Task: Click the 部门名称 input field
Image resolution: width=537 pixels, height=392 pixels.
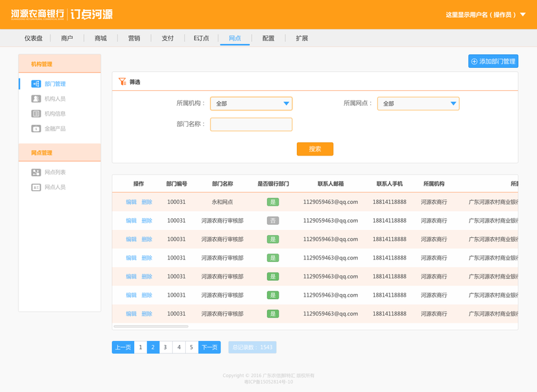Action: (251, 125)
